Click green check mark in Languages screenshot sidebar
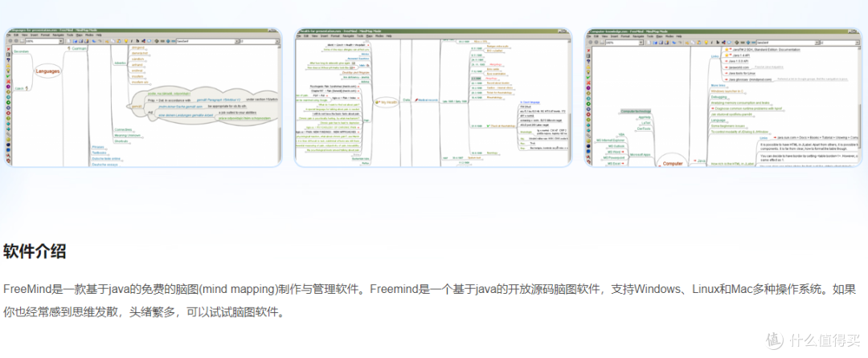 pyautogui.click(x=8, y=76)
